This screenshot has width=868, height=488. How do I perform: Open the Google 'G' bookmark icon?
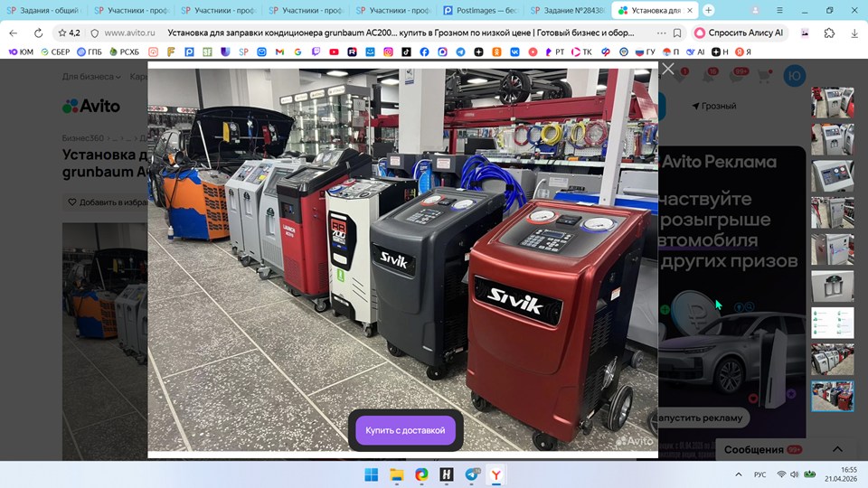pos(297,52)
